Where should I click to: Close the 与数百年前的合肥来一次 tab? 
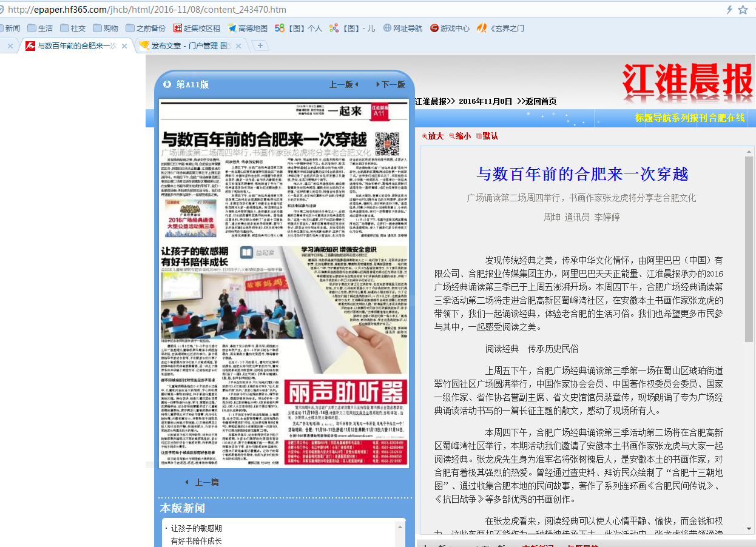click(124, 46)
